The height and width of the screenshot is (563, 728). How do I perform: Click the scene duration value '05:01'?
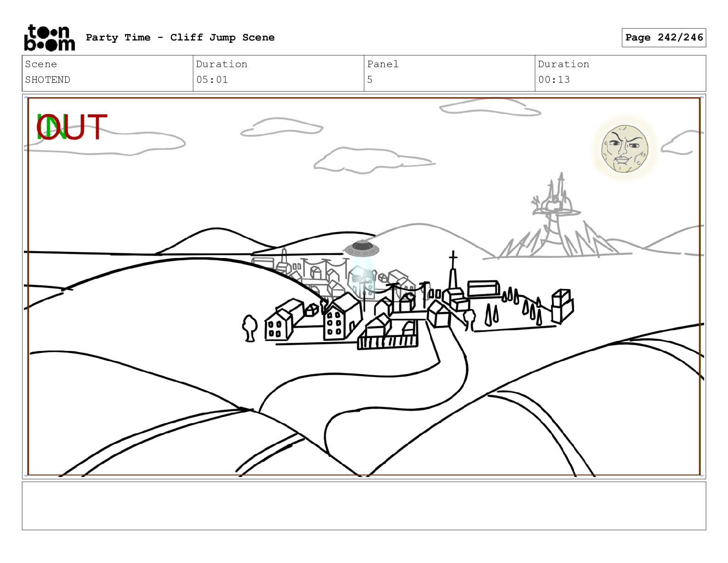tap(212, 80)
